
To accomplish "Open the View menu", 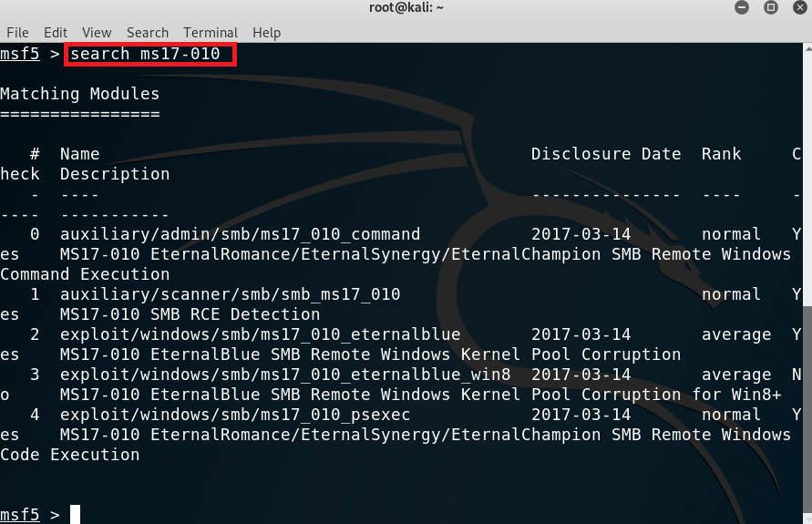I will pos(97,32).
